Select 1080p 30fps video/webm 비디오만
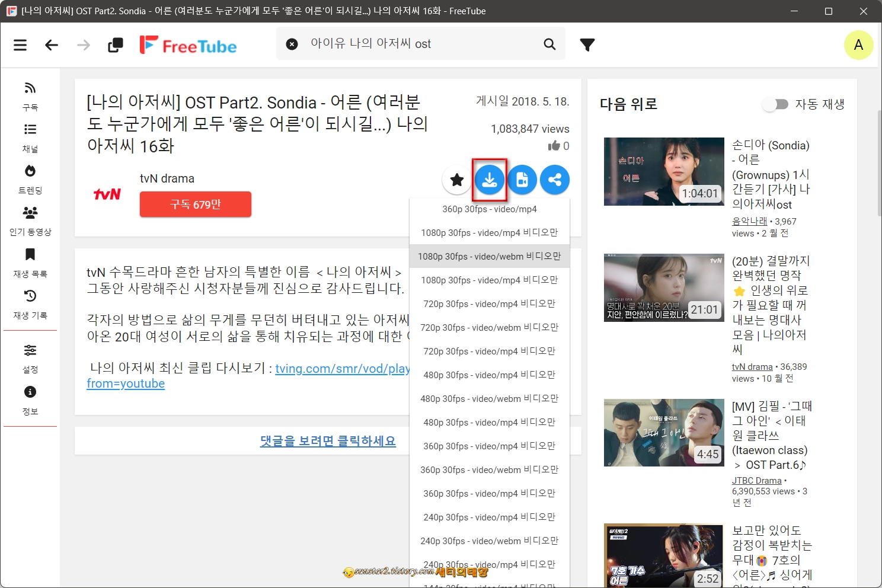The image size is (882, 588). tap(490, 256)
